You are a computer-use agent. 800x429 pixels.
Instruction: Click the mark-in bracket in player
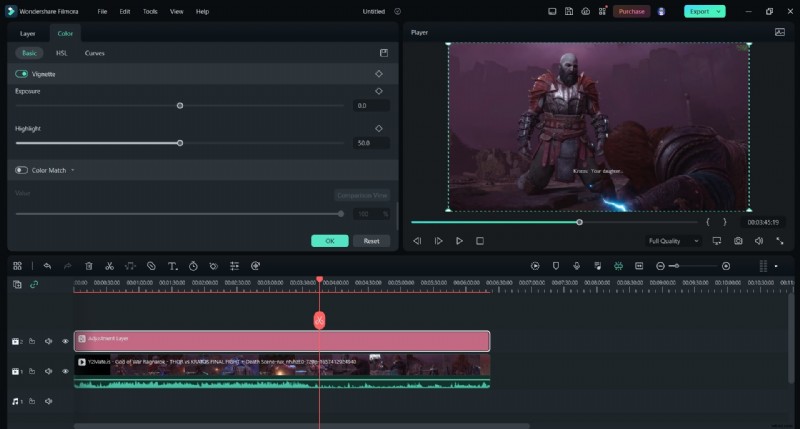[x=708, y=222]
